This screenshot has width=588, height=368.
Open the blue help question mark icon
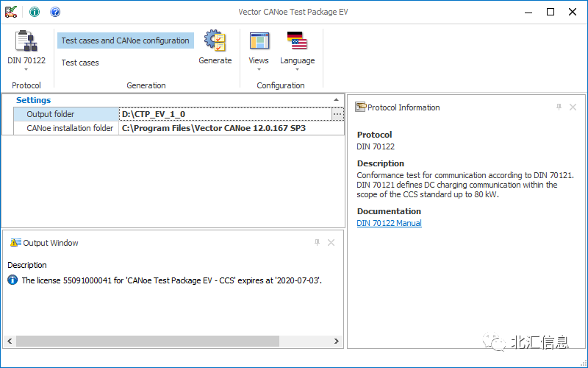click(55, 12)
